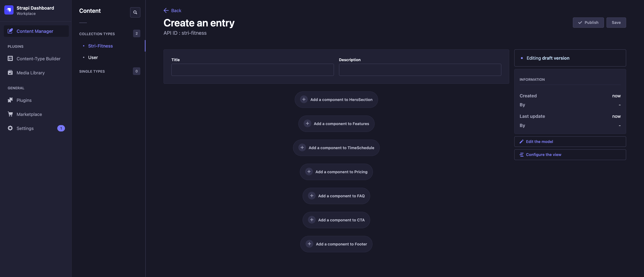Image resolution: width=644 pixels, height=277 pixels.
Task: Click the plus icon for FAQ component
Action: point(312,196)
